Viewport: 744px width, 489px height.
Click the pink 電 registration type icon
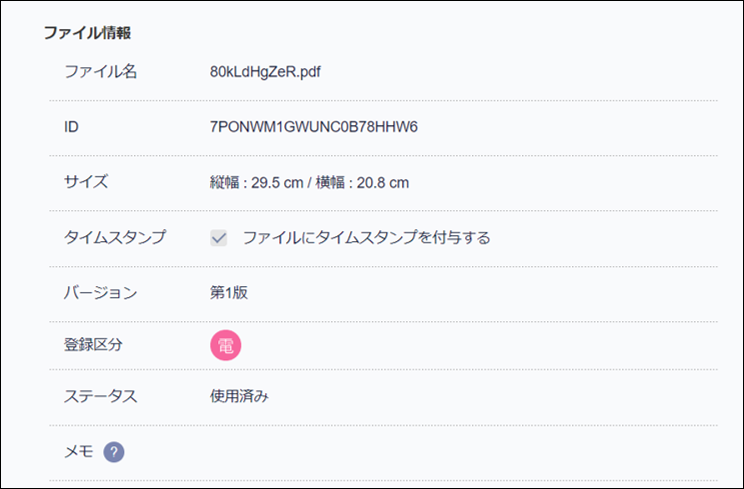click(225, 346)
